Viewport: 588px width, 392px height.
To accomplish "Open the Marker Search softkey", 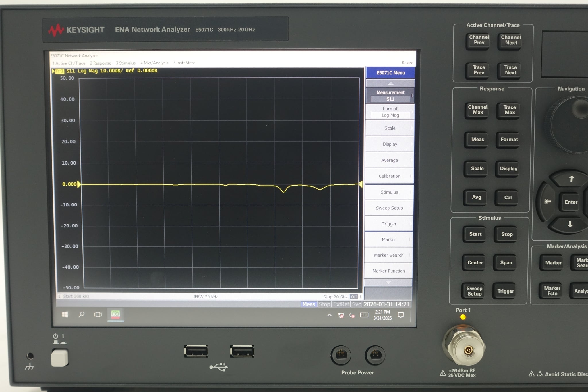I will (389, 255).
